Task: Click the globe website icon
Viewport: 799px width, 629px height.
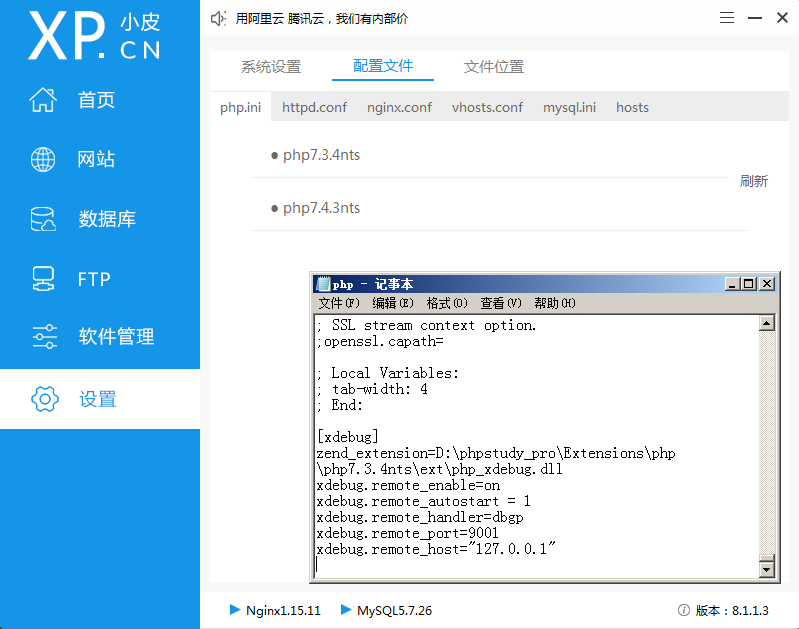Action: 43,159
